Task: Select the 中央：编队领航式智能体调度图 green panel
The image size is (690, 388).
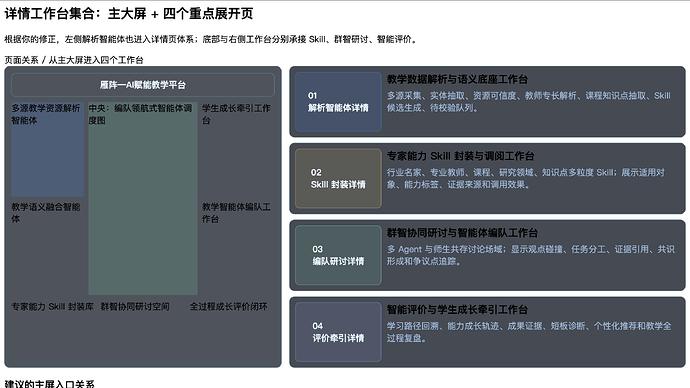Action: 143,198
